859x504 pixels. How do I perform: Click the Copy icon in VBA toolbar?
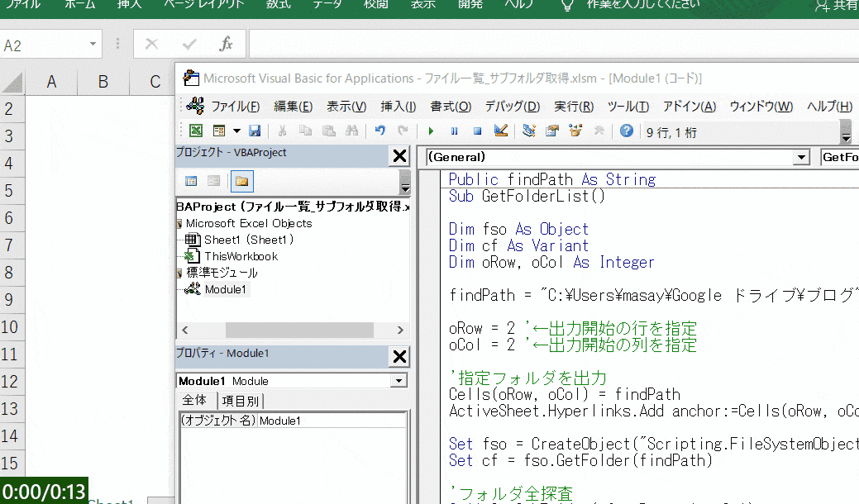point(305,131)
